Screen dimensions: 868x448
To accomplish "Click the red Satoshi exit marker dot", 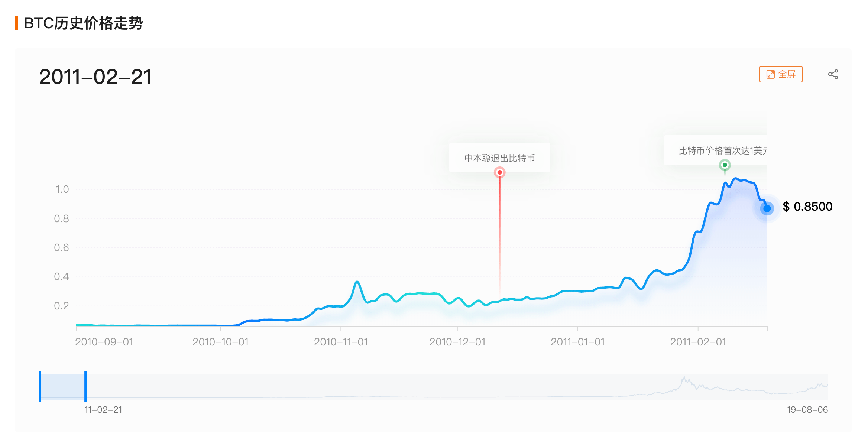I will click(499, 172).
